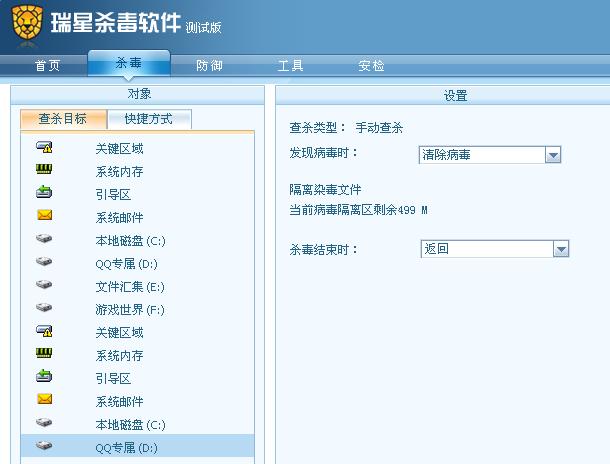Screen dimensions: 610x464
Task: Select the second 关键区域 entry below 游戏世界 (F:)
Action: click(x=119, y=333)
